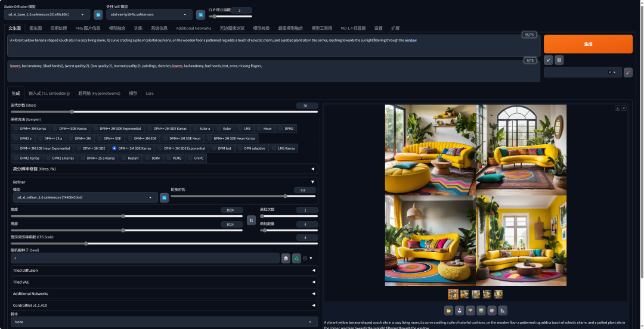Switch to the 图生图 tab
This screenshot has height=329, width=644.
click(36, 28)
